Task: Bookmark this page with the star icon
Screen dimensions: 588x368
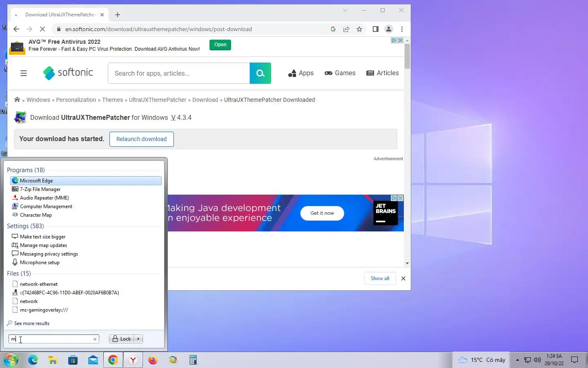Action: (x=359, y=29)
